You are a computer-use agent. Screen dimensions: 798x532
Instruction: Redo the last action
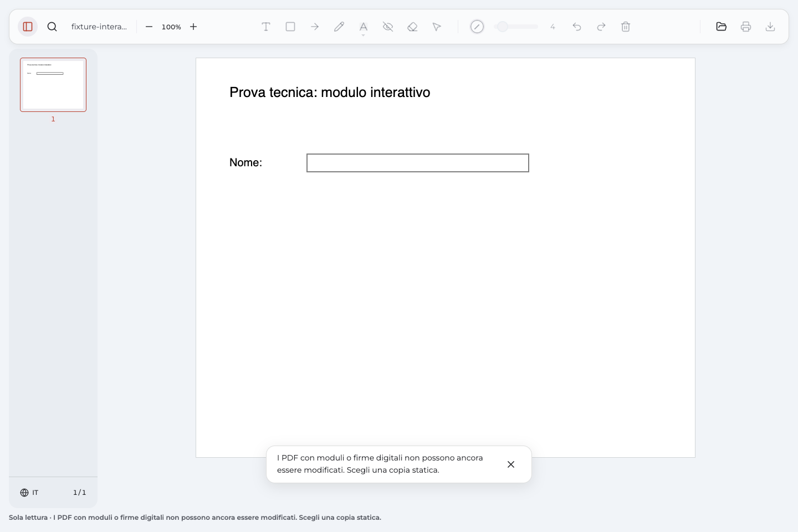click(x=601, y=27)
